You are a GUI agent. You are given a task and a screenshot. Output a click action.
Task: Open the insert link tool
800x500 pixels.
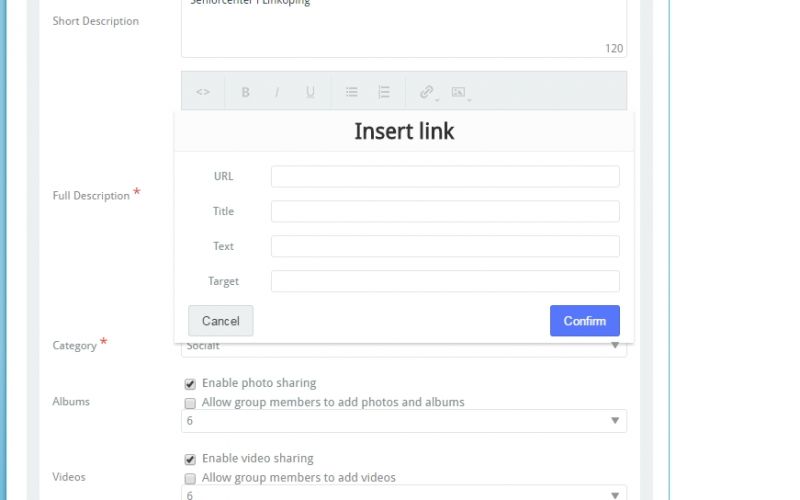point(427,92)
